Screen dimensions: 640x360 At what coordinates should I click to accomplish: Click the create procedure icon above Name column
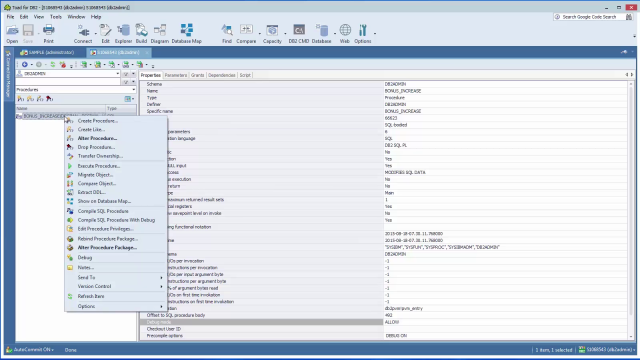click(20, 99)
